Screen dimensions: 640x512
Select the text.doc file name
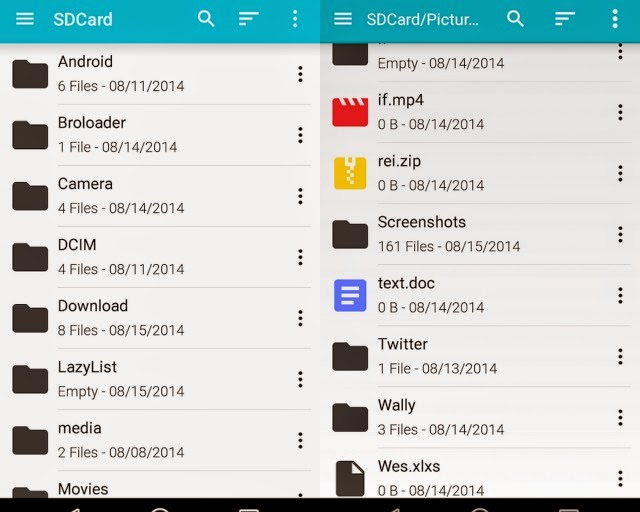click(406, 283)
